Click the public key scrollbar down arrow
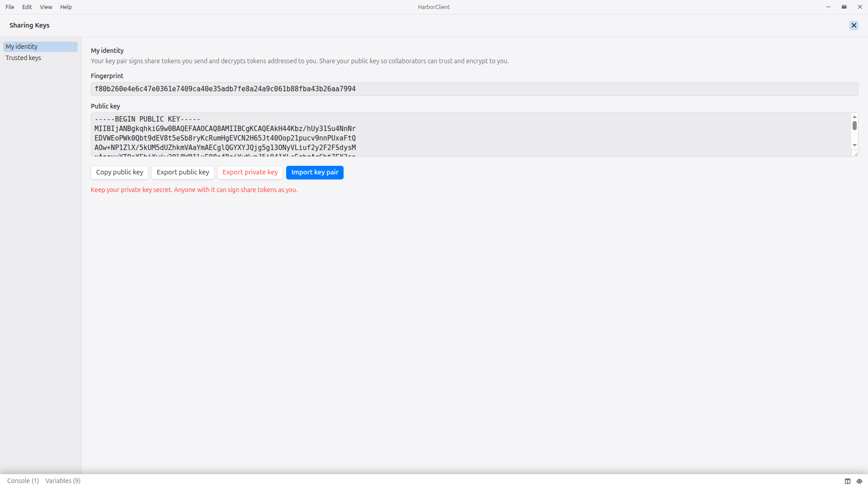The image size is (868, 488). [x=854, y=145]
